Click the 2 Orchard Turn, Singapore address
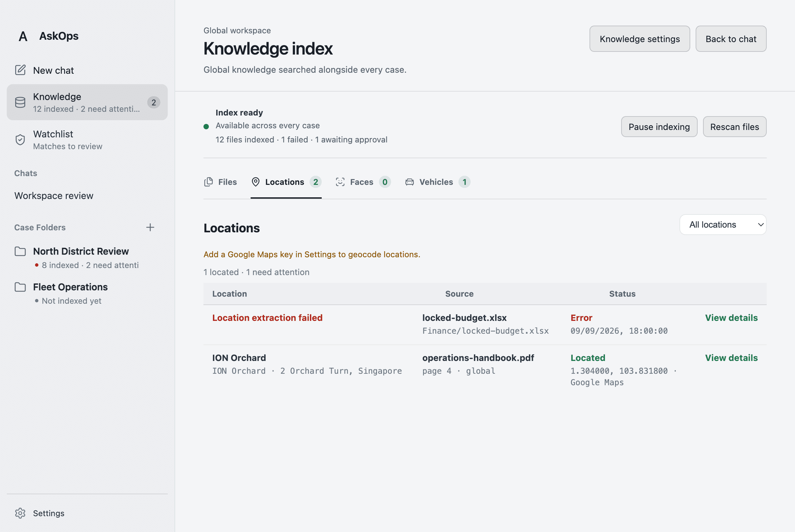Viewport: 795px width, 532px height. [x=341, y=371]
